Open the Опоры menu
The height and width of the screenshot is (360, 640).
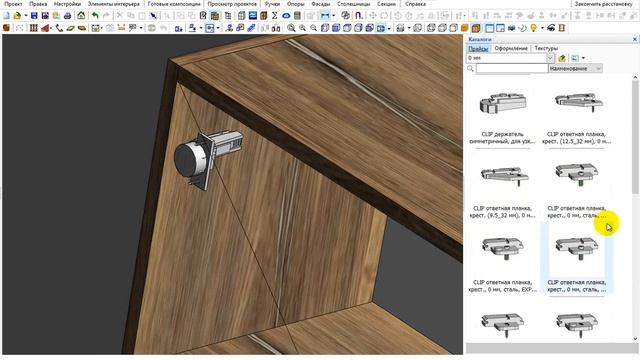tap(296, 4)
